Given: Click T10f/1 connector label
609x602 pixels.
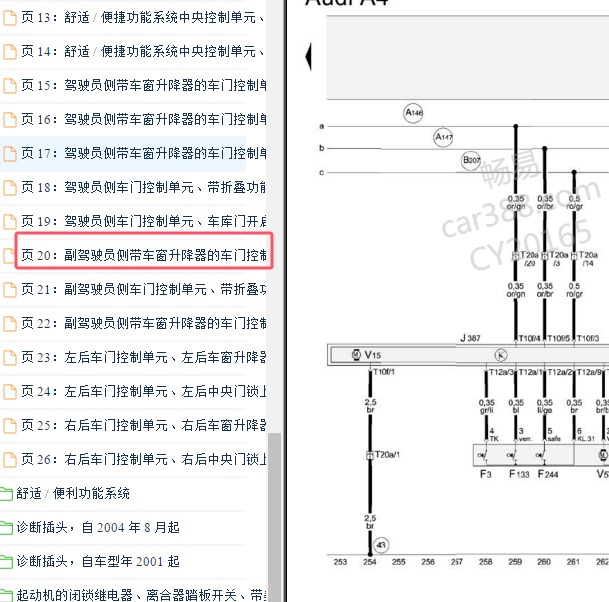Looking at the screenshot, I should (x=384, y=372).
